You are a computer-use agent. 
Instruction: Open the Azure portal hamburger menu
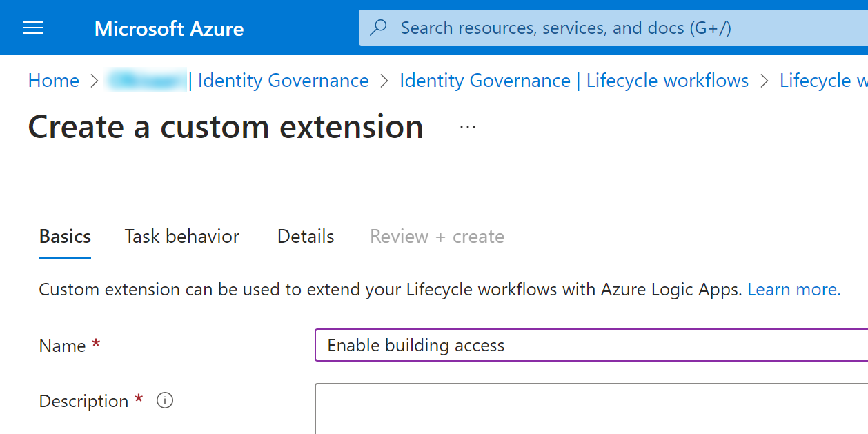33,28
